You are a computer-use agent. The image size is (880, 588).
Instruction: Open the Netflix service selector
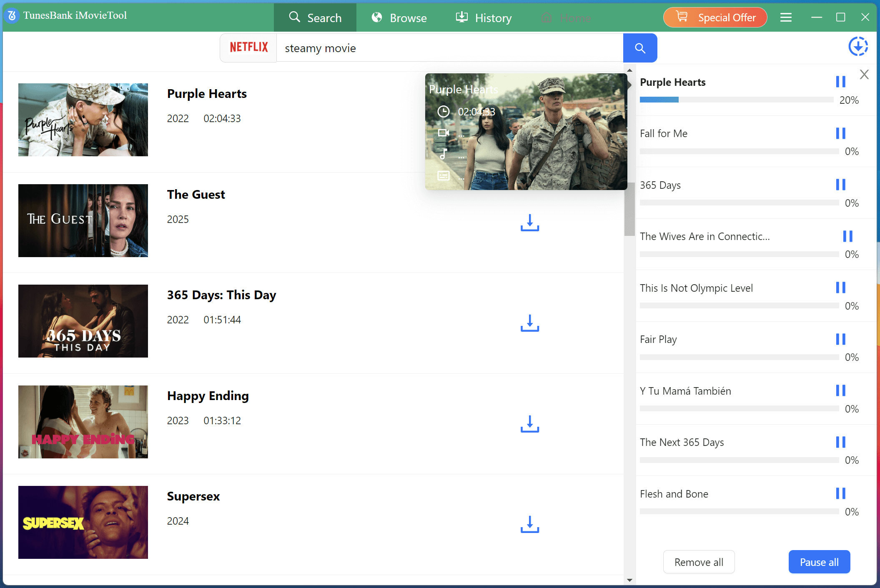click(x=249, y=48)
